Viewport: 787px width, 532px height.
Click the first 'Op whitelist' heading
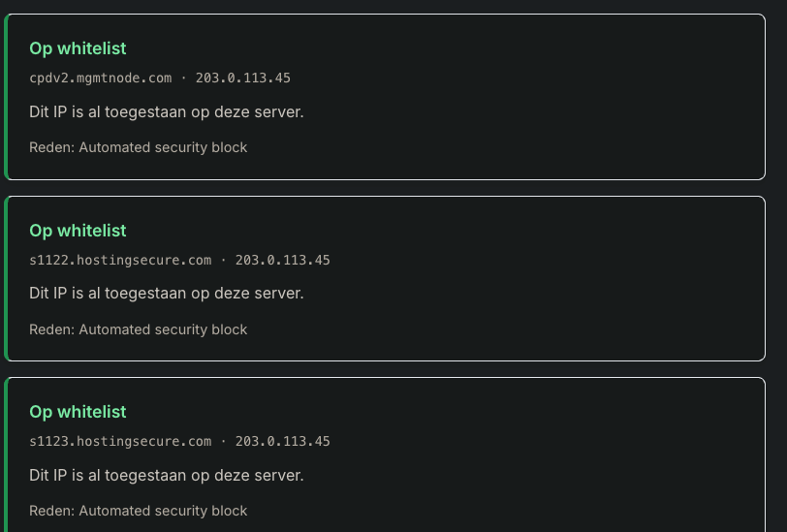(x=78, y=48)
